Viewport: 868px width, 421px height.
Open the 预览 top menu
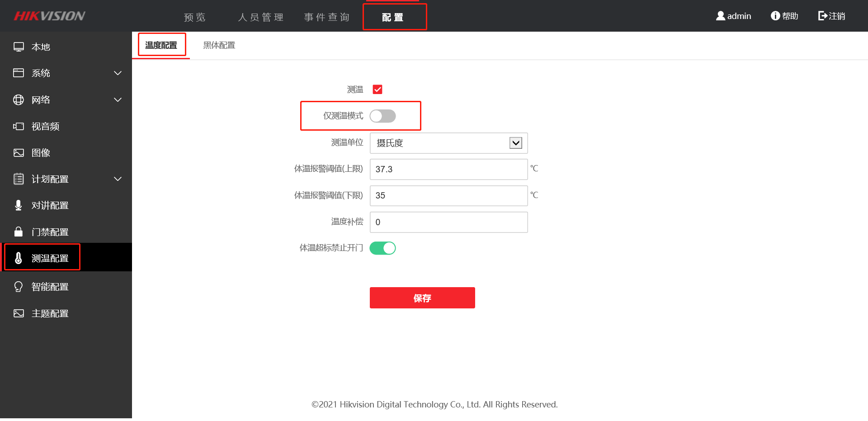pos(195,17)
